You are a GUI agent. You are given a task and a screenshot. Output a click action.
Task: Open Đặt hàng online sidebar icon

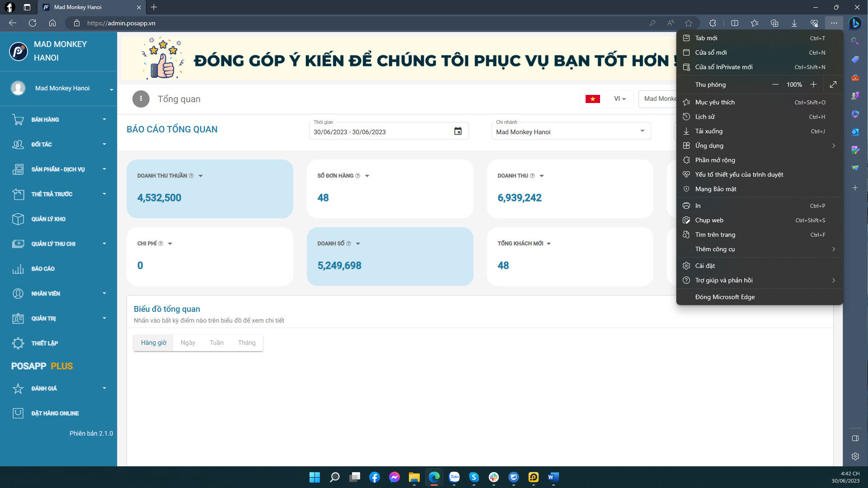[18, 413]
